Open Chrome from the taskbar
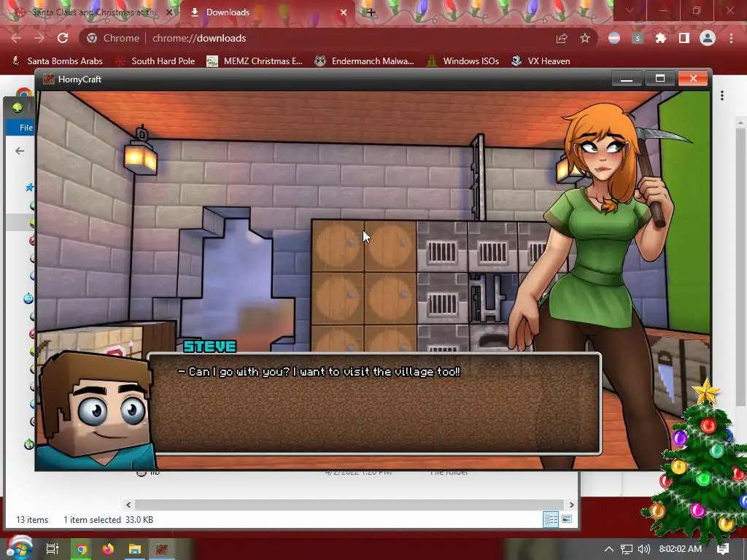Image resolution: width=747 pixels, height=560 pixels. 81,549
